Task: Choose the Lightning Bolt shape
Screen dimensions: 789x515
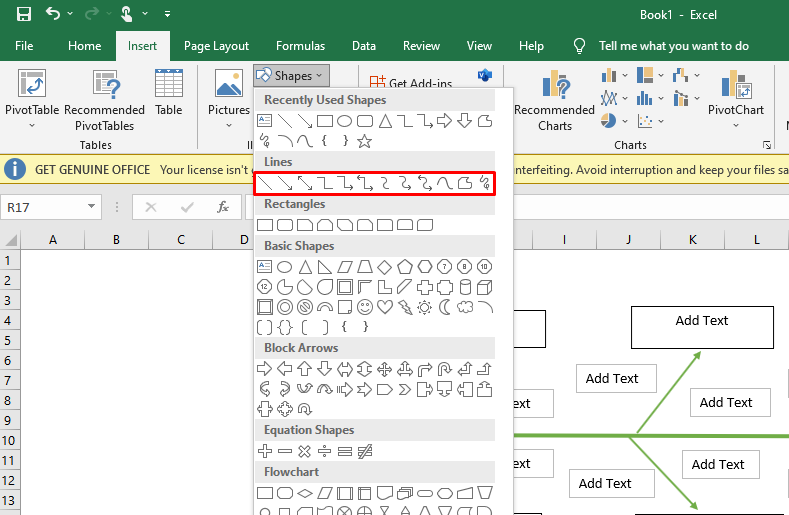Action: (x=404, y=307)
